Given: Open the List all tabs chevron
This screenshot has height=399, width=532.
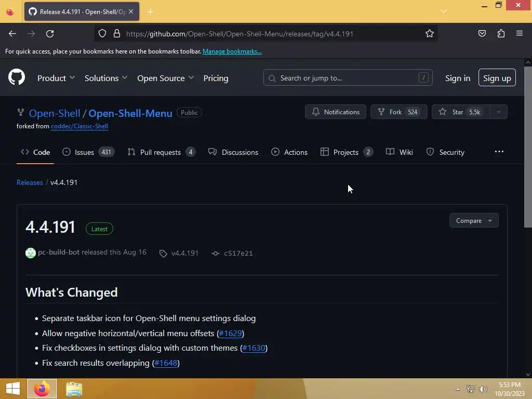Looking at the screenshot, I should point(444,11).
